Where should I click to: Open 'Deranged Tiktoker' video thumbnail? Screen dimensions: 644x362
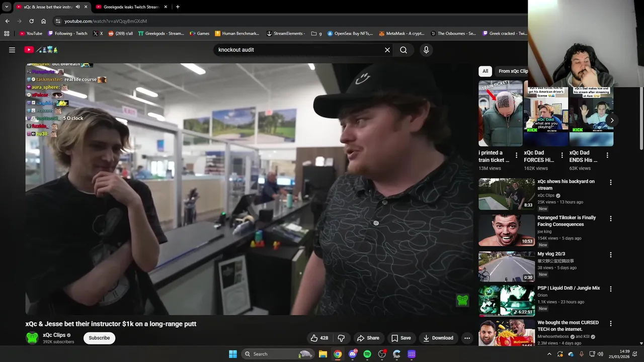click(506, 230)
